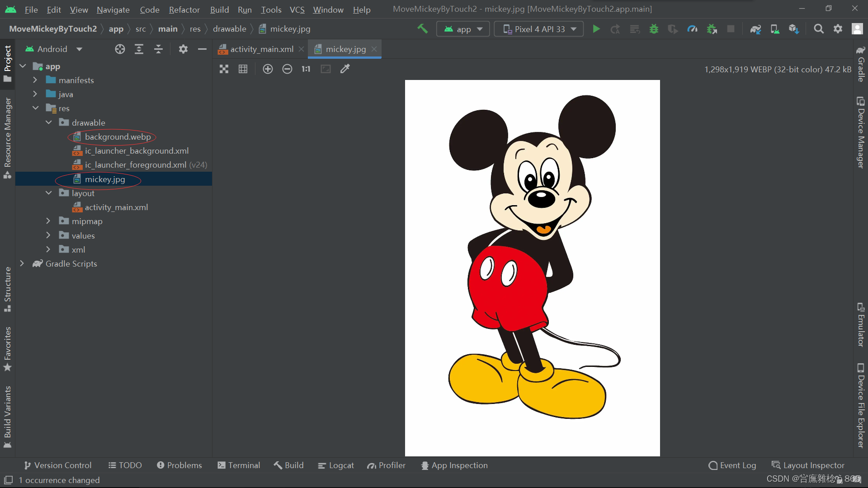The image size is (868, 488).
Task: Toggle the Favorites side panel
Action: click(8, 349)
